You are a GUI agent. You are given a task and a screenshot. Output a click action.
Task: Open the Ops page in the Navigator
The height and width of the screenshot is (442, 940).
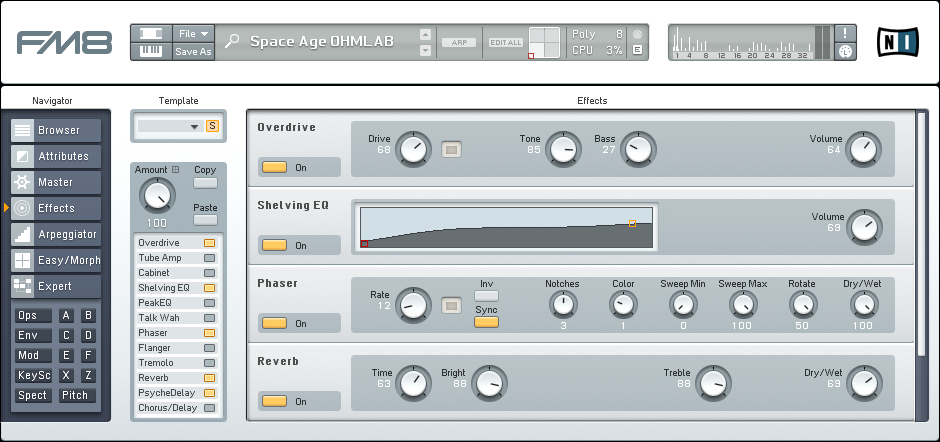(x=34, y=315)
